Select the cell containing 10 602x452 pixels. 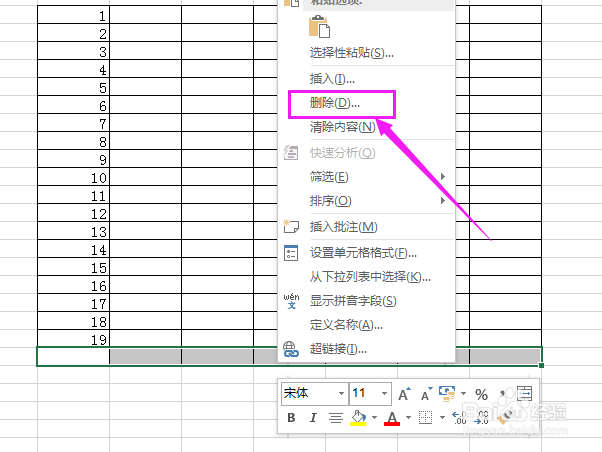73,176
